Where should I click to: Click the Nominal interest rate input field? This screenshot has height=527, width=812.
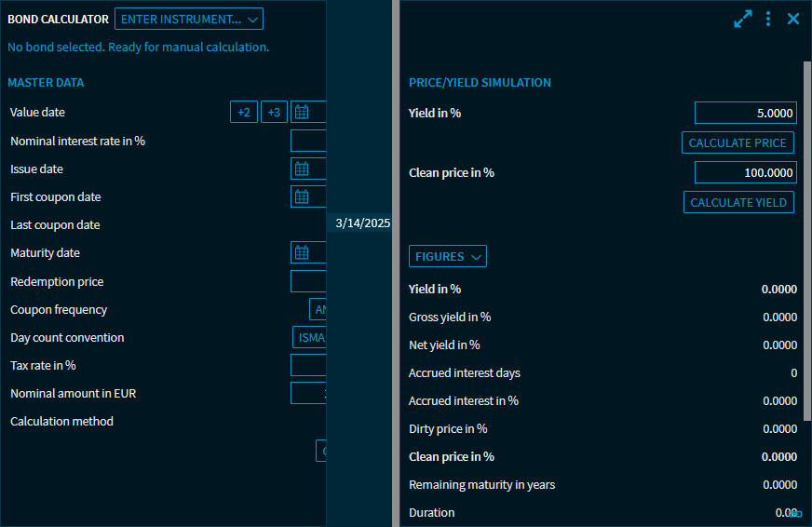point(308,141)
